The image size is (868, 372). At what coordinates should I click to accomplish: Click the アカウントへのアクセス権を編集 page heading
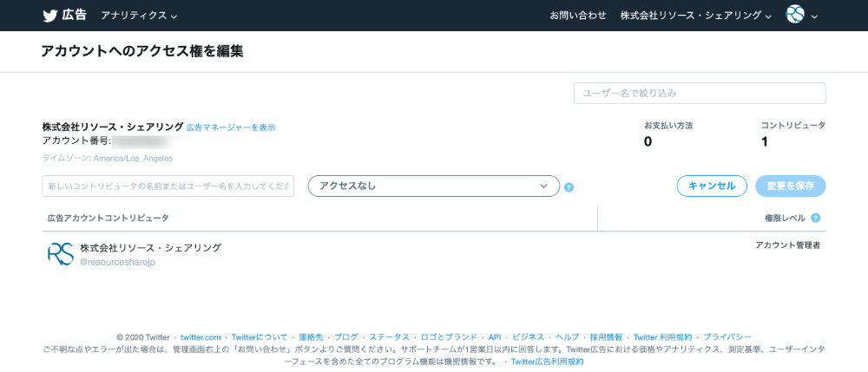tap(142, 51)
